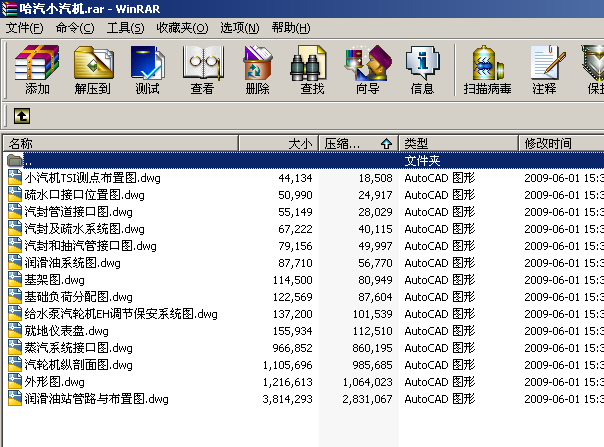Open the 工具(S) menu
Image resolution: width=604 pixels, height=447 pixels.
click(125, 28)
